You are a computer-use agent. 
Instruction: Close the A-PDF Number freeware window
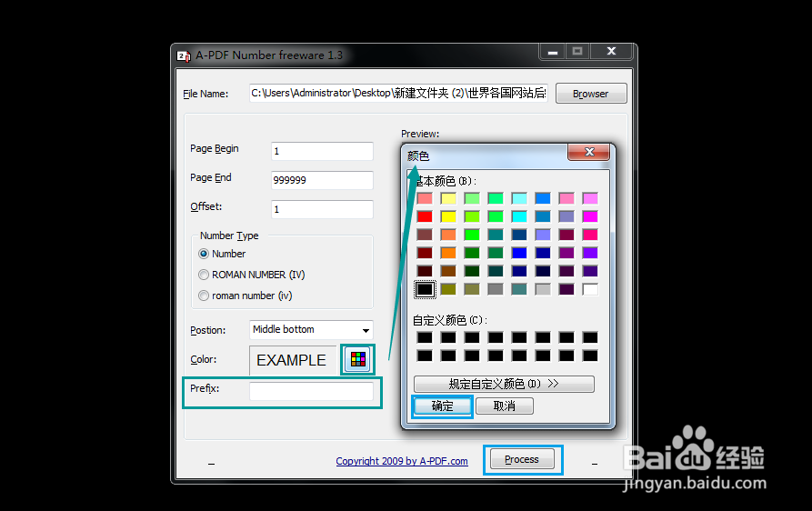611,51
